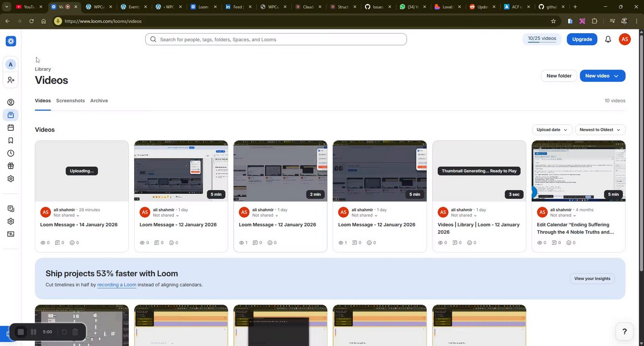Bookmark this page with the star icon
Image resolution: width=644 pixels, height=346 pixels.
click(x=553, y=21)
